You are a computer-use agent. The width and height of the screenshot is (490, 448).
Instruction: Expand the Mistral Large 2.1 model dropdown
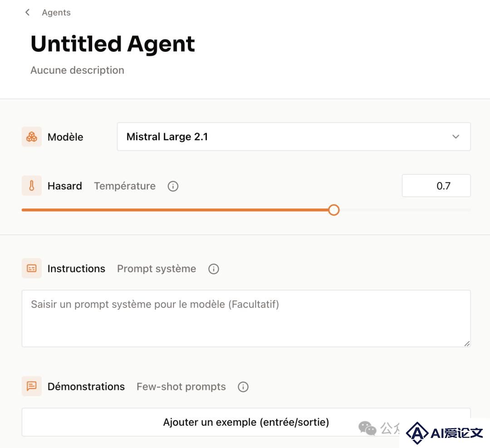click(294, 136)
